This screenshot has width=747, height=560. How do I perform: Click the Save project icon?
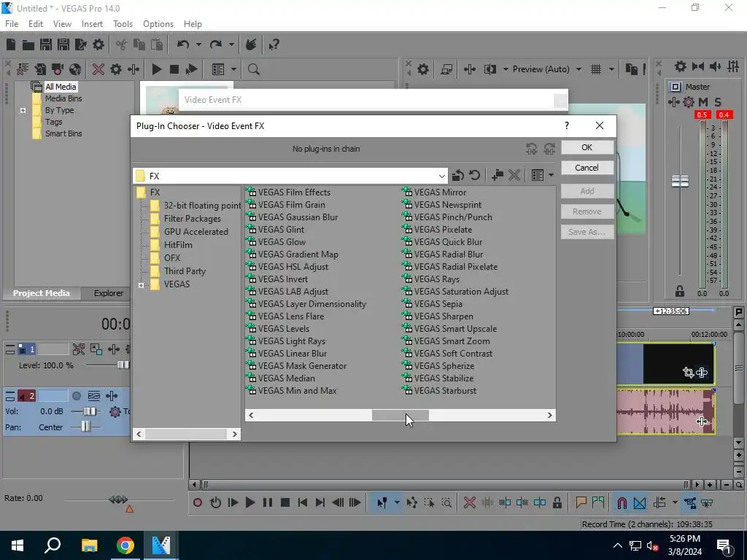click(x=46, y=44)
